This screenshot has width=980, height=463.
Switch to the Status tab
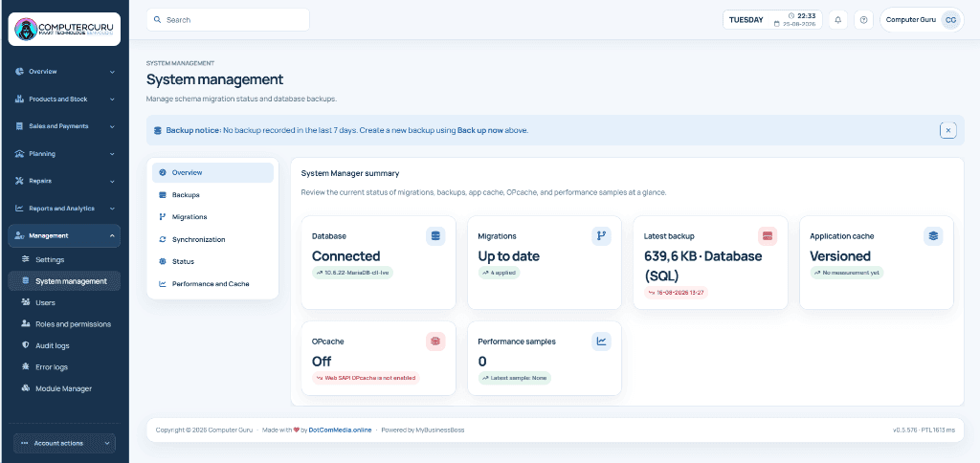point(212,261)
